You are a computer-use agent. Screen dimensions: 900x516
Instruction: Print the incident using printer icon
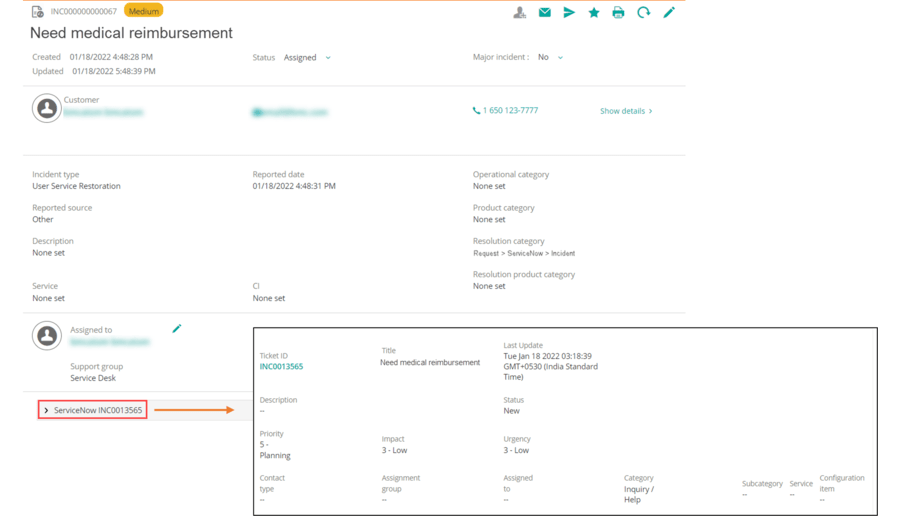tap(618, 13)
